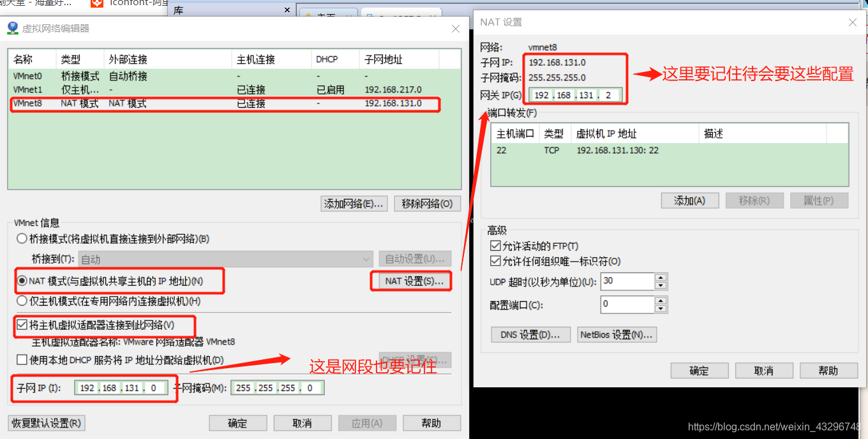
Task: Click 取消 in Virtual Network Editor
Action: coord(303,423)
